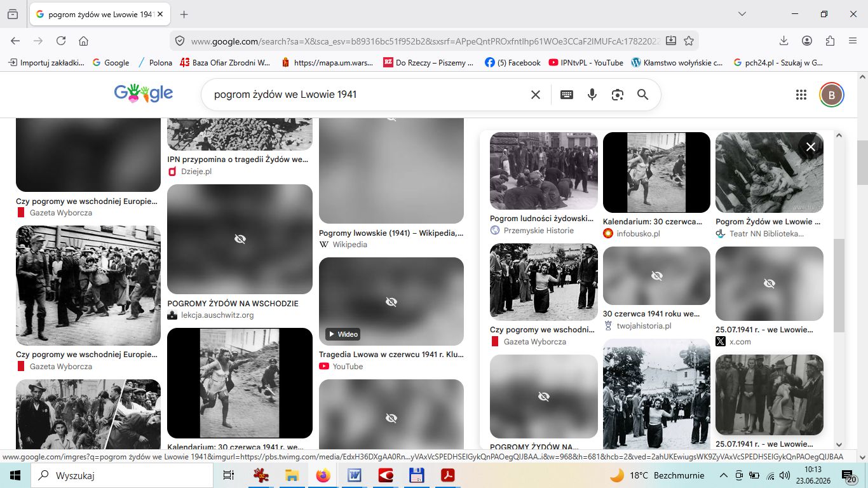Image resolution: width=868 pixels, height=488 pixels.
Task: Show side panel's hidden image under Gazeta Wyborcza
Action: coord(543,396)
